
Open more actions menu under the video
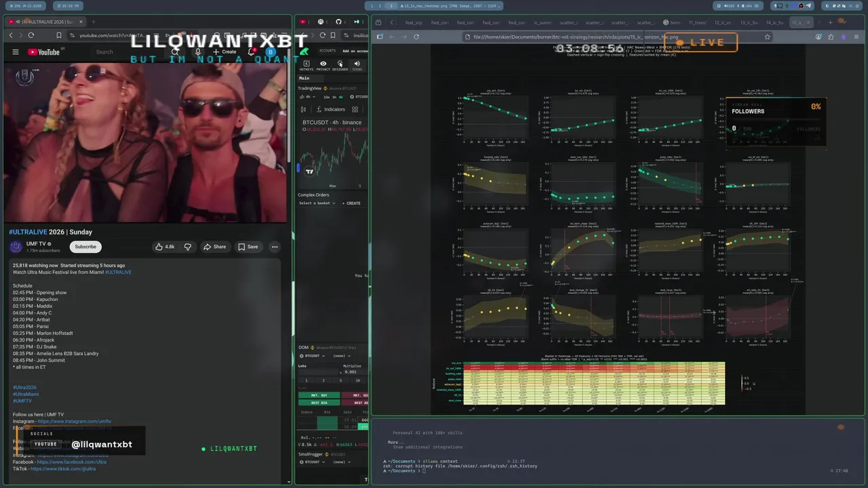[275, 247]
